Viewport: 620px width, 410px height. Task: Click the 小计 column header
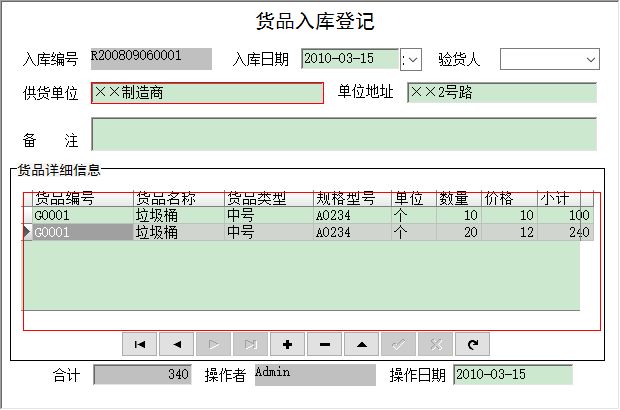tap(565, 198)
